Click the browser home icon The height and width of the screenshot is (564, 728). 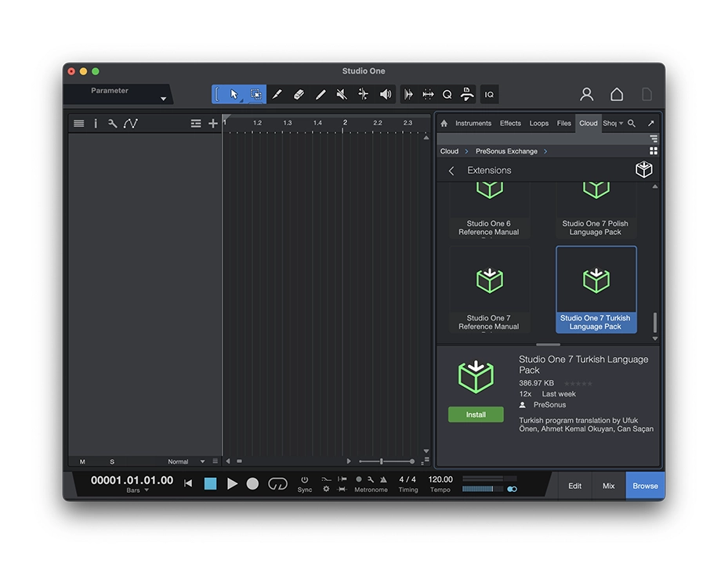(x=444, y=123)
